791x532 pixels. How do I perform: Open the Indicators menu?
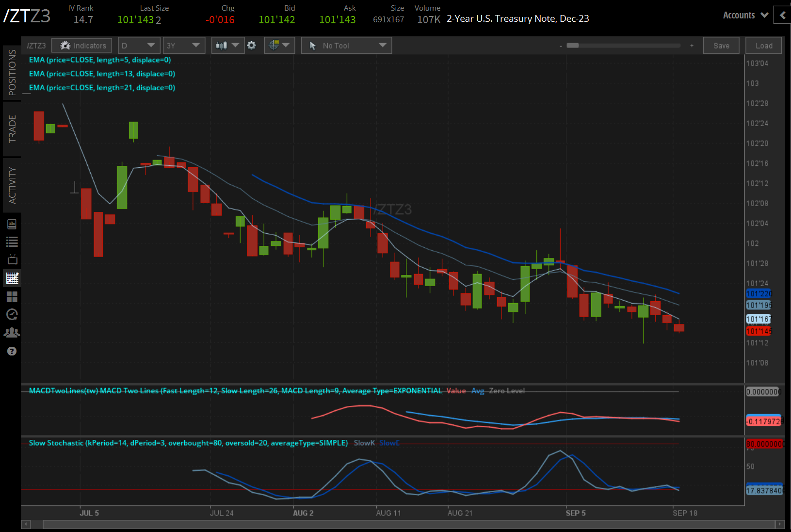click(82, 46)
